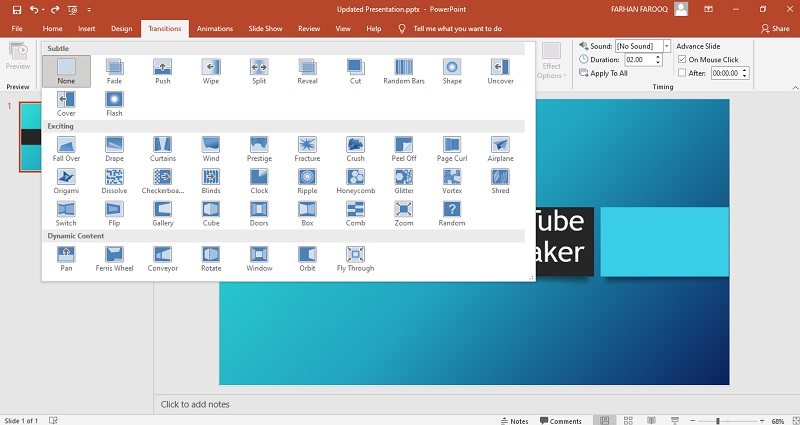Select the Flash transition
Viewport: 800px width, 425px height.
pos(114,104)
